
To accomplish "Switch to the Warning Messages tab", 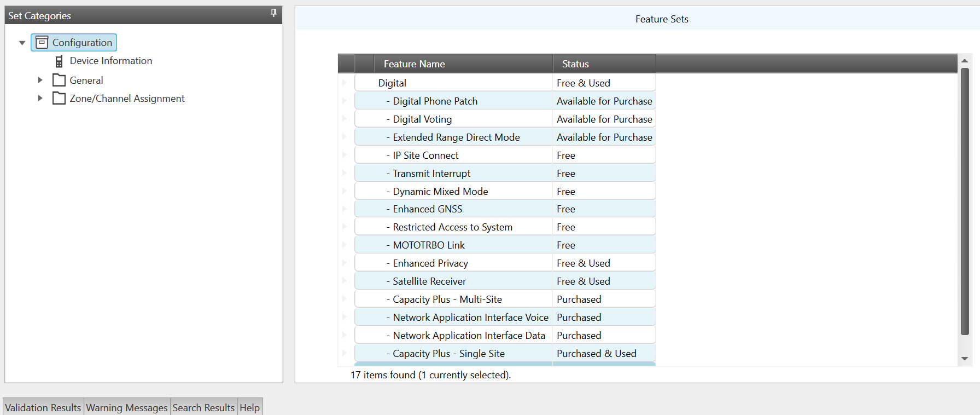I will (127, 407).
